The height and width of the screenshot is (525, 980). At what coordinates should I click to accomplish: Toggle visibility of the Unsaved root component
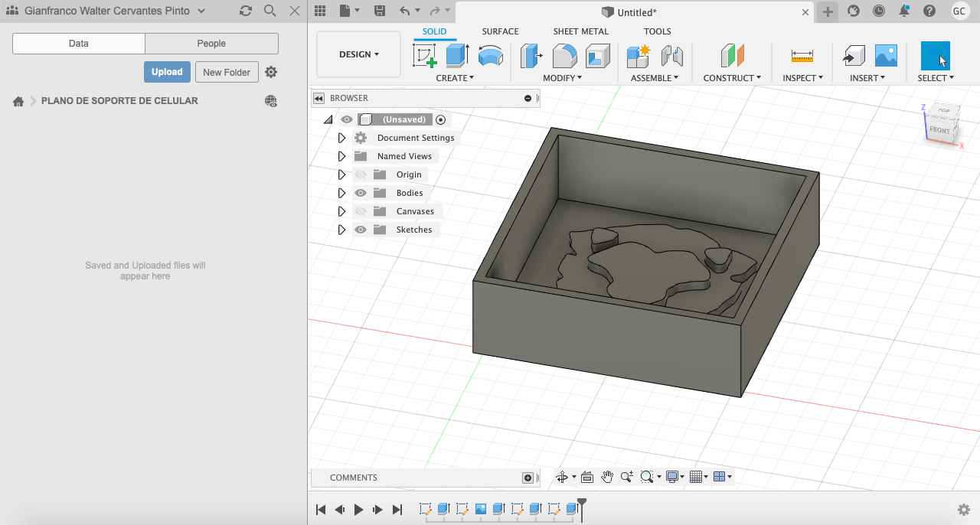click(x=347, y=119)
